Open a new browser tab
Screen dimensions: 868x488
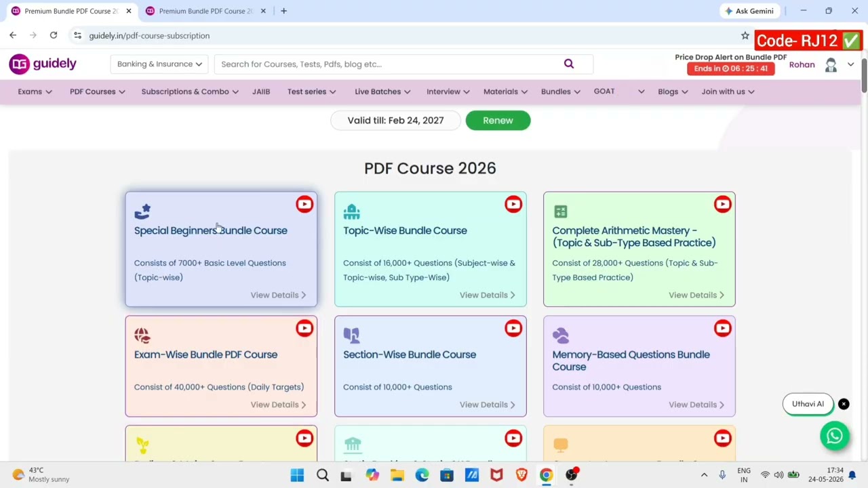click(x=283, y=11)
